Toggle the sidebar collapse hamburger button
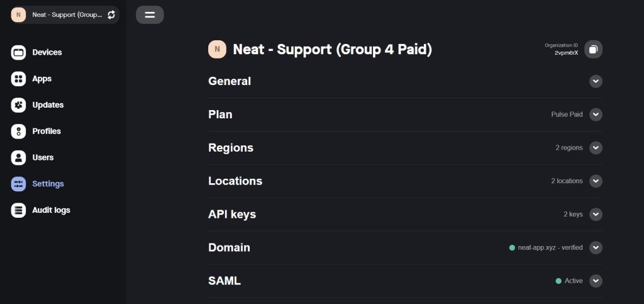This screenshot has width=644, height=304. pyautogui.click(x=150, y=14)
